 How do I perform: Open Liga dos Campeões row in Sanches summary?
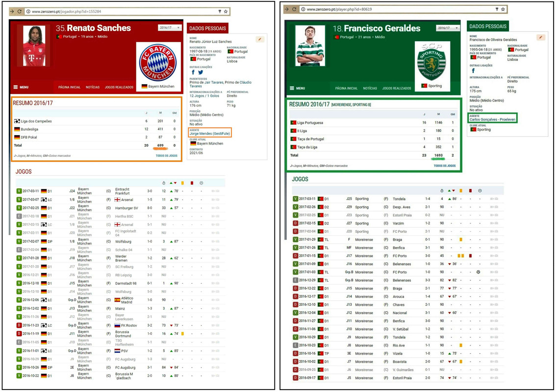point(96,121)
